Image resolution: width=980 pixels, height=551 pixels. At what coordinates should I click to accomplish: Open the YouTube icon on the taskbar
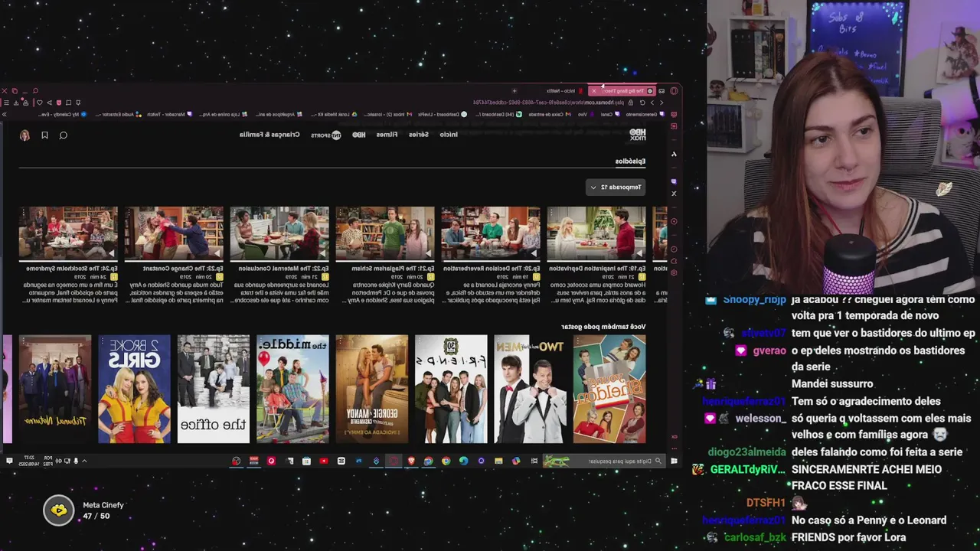[324, 461]
